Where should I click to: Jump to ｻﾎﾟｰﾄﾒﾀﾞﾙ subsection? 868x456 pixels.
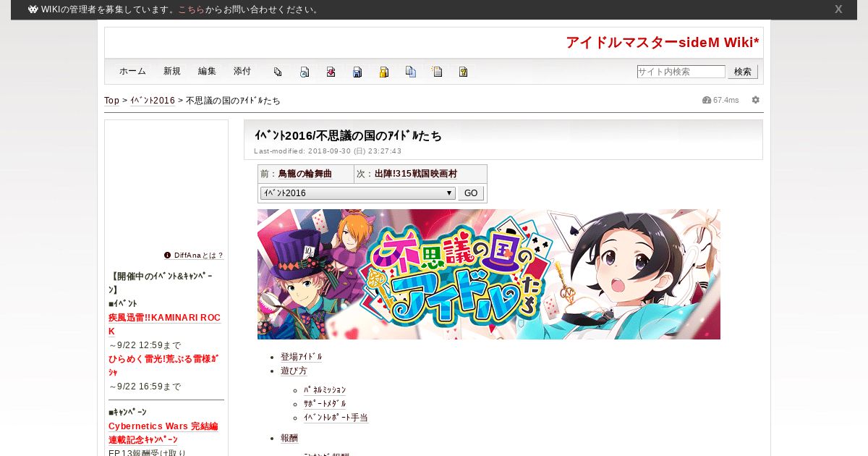point(325,404)
